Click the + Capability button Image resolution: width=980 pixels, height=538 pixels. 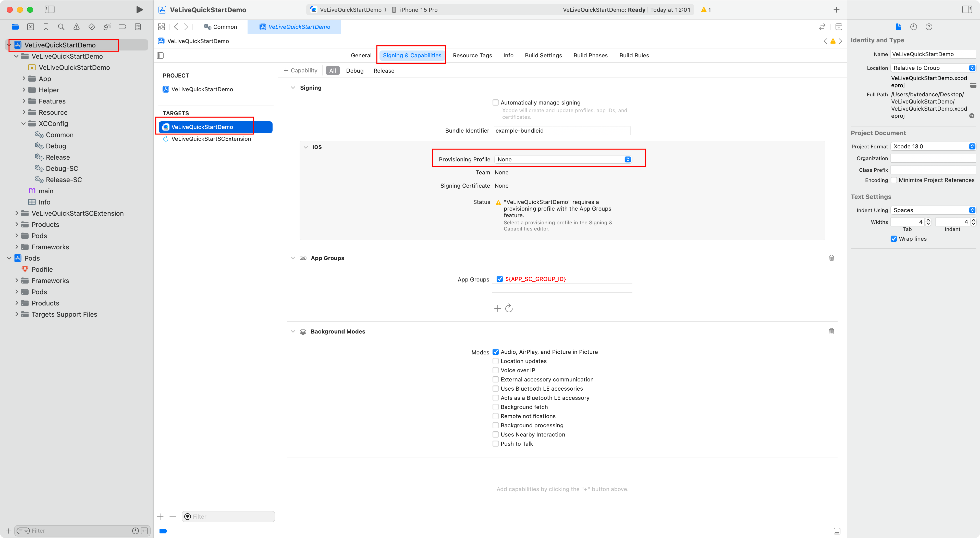pos(300,70)
